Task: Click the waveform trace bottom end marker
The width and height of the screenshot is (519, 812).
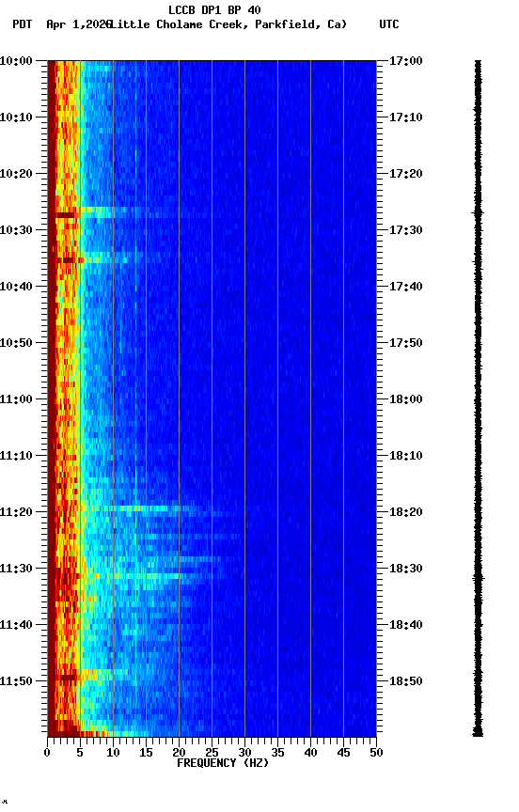Action: coord(478,733)
